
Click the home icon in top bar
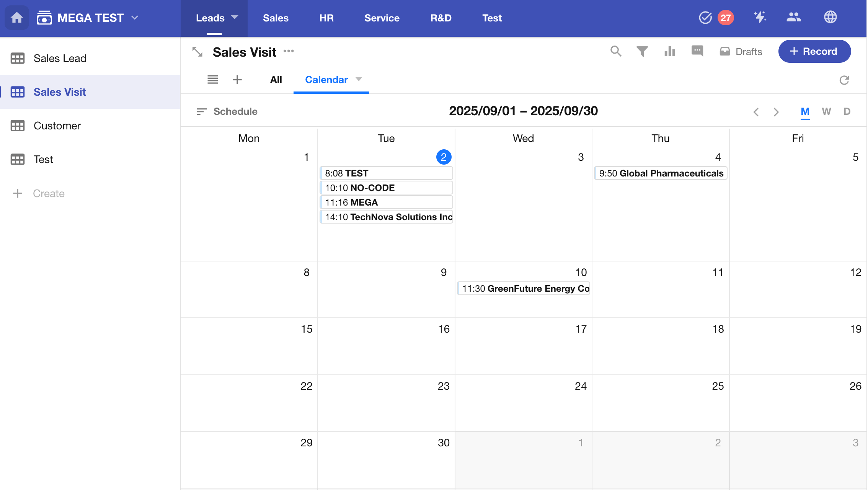(x=17, y=18)
